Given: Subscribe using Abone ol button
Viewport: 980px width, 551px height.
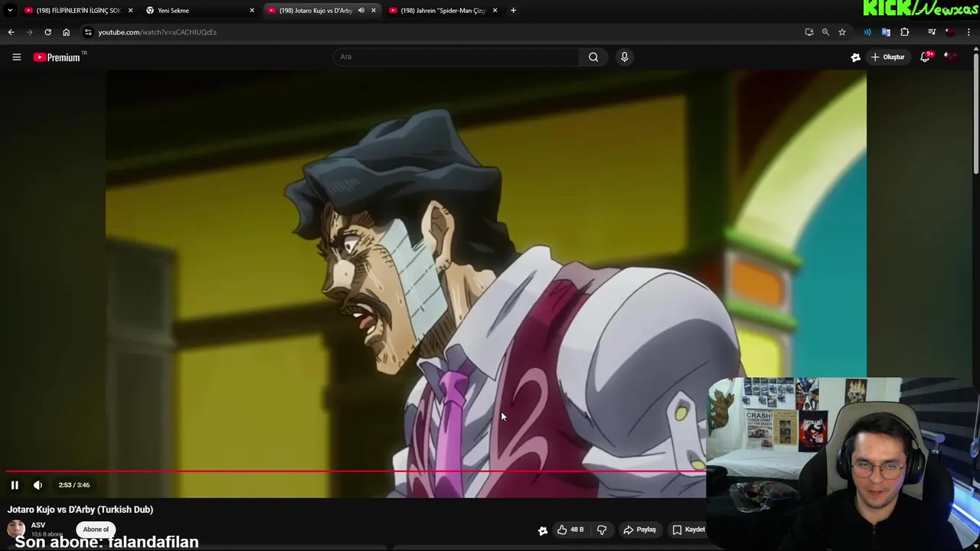Looking at the screenshot, I should pos(96,530).
